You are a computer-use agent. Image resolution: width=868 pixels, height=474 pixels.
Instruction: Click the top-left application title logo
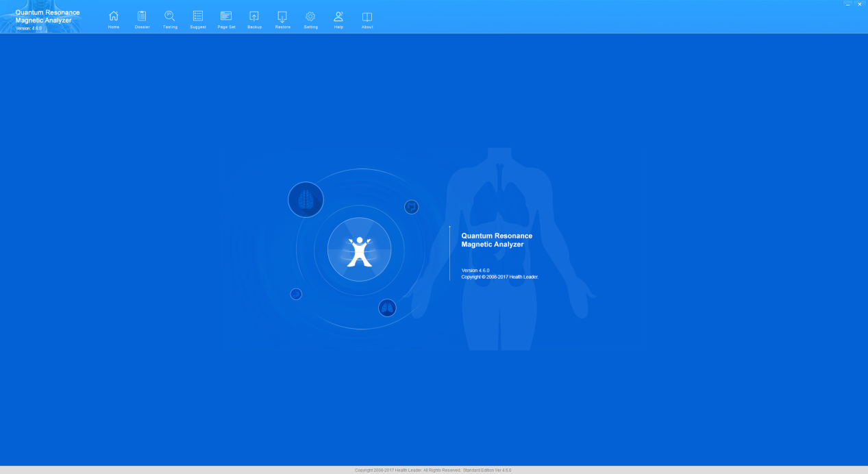pyautogui.click(x=47, y=18)
